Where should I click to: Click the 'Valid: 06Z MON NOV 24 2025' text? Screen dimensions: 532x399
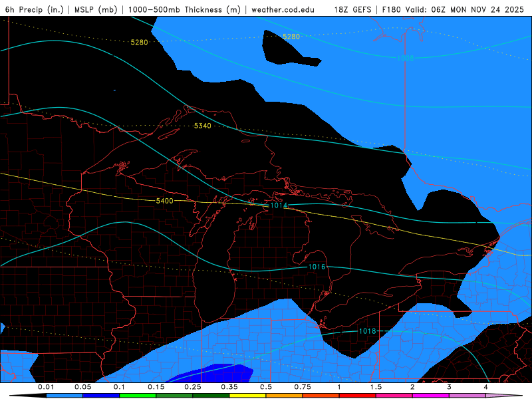click(464, 10)
